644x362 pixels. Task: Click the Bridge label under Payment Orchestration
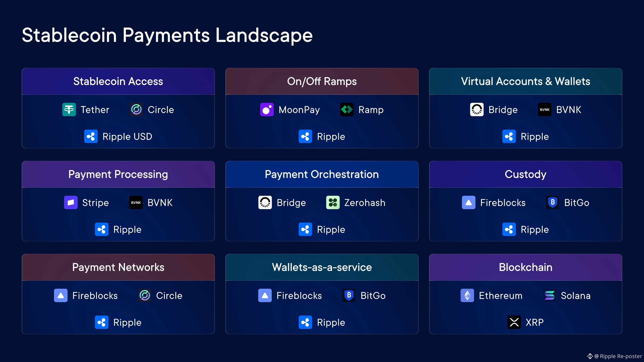(291, 203)
